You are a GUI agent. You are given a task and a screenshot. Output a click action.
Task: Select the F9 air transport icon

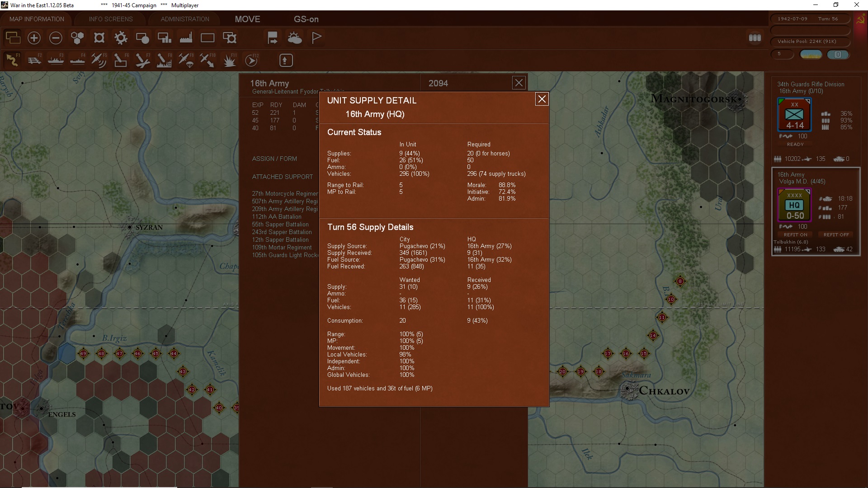pyautogui.click(x=186, y=60)
